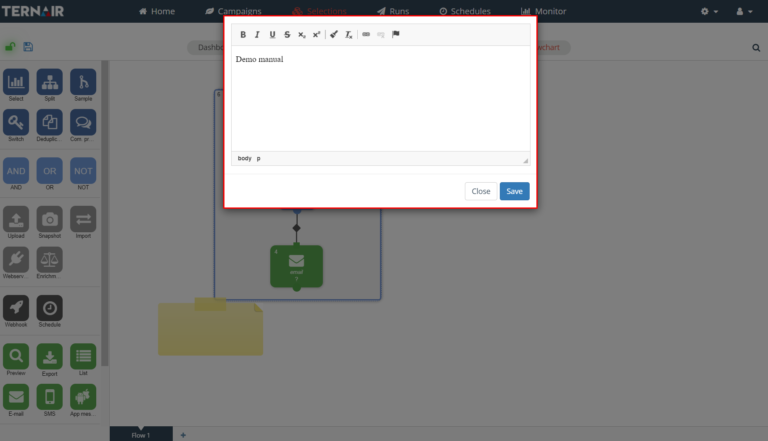Insert an anchor with the flag icon
768x441 pixels.
(396, 34)
